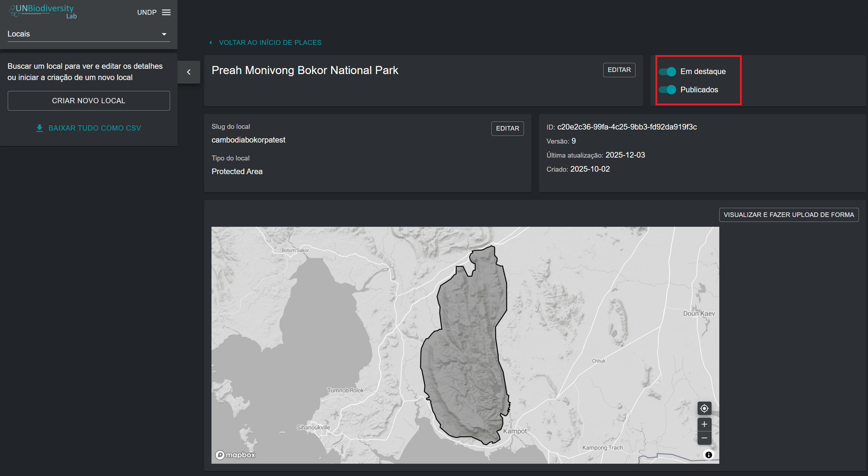
Task: Click the CSV download arrow icon
Action: [x=40, y=128]
